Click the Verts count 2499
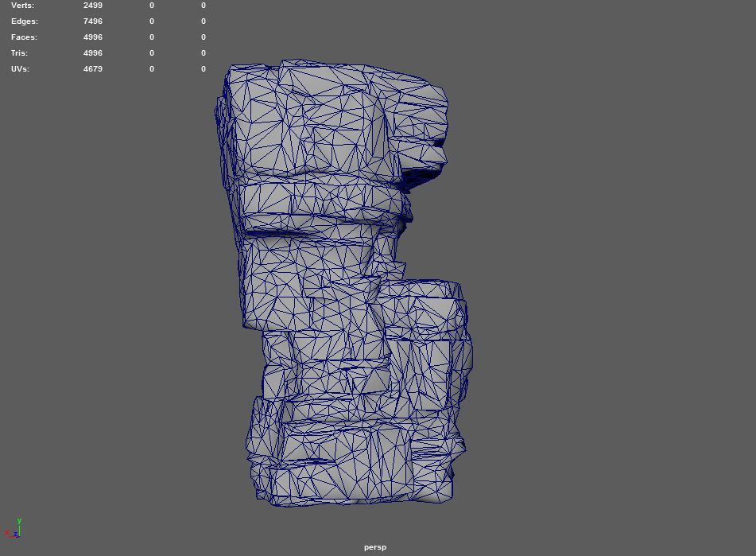The height and width of the screenshot is (556, 756). coord(92,6)
